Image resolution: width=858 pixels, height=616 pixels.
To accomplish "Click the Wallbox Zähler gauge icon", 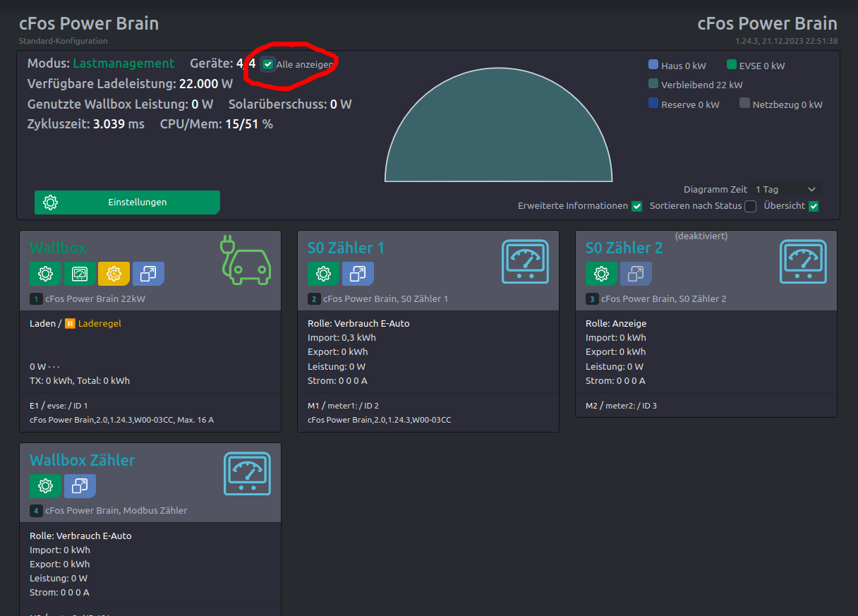I will tap(247, 473).
